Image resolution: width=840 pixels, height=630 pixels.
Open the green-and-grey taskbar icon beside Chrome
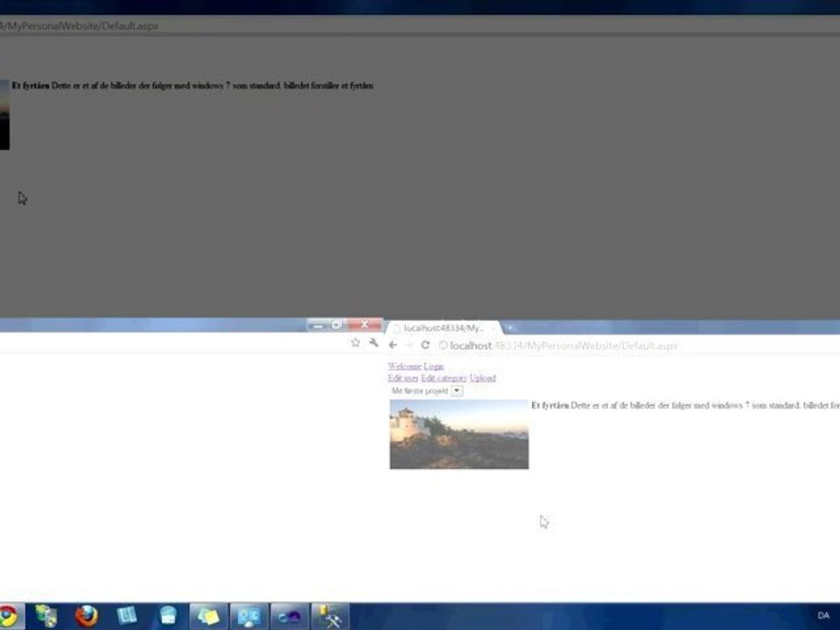click(46, 616)
